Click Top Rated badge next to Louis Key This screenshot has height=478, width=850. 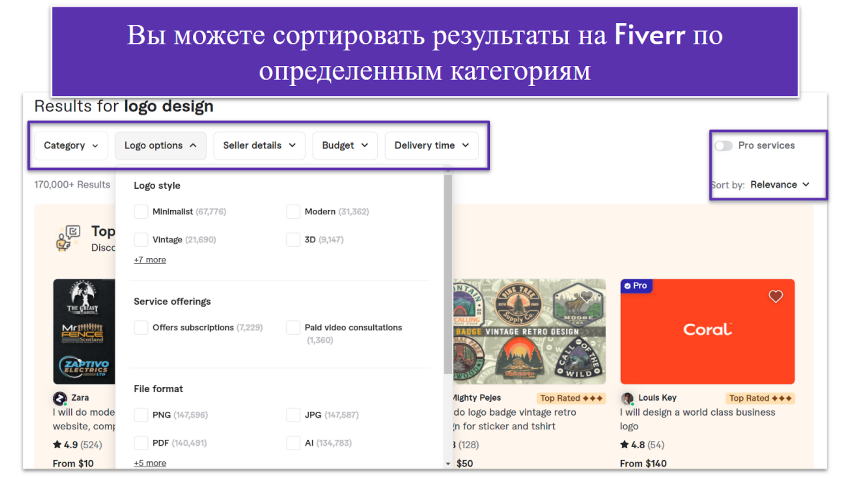point(760,398)
